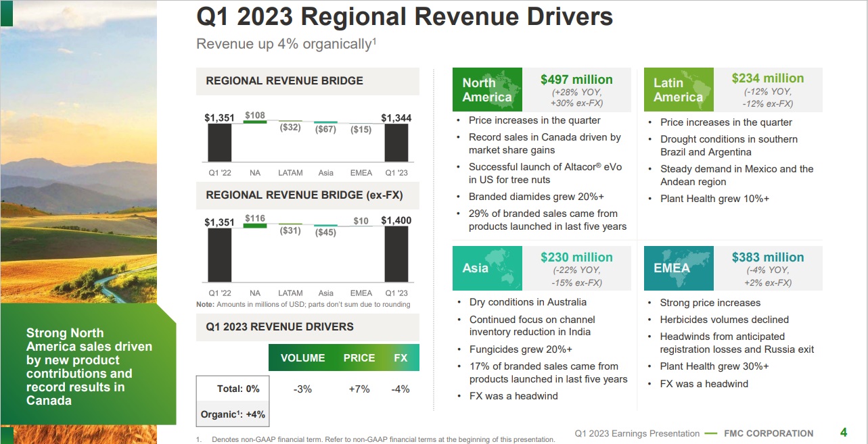Screen dimensions: 868x444
Task: Click the $383 million EMEA figure
Action: coord(768,257)
